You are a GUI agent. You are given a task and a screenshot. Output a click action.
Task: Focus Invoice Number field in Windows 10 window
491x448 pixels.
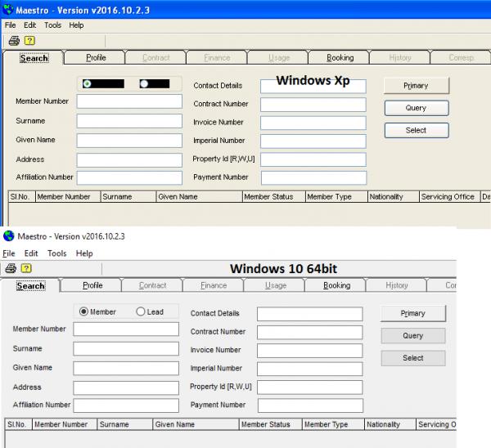tap(310, 351)
